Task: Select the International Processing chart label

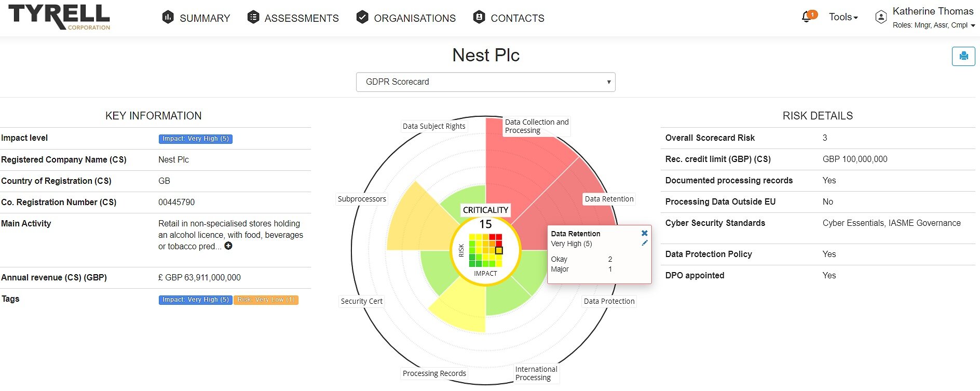Action: coord(536,373)
